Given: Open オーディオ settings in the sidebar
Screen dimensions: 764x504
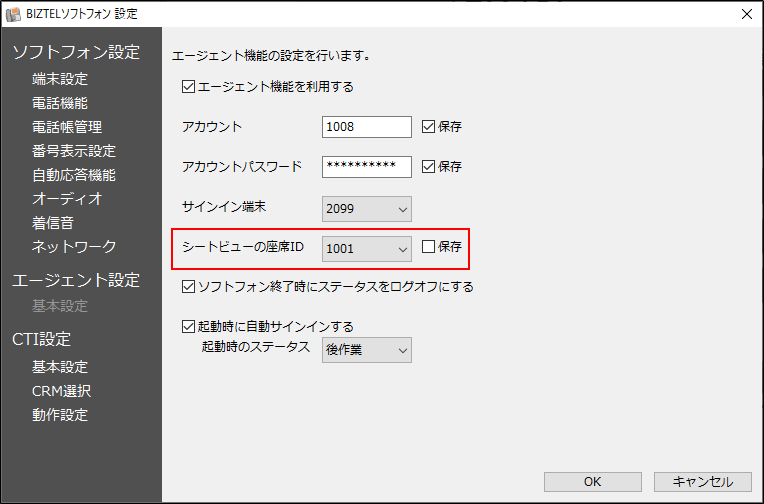Looking at the screenshot, I should [67, 198].
